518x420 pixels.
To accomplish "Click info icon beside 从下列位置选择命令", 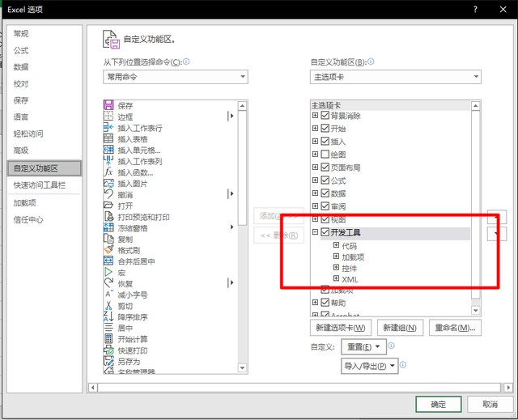I will coord(186,62).
